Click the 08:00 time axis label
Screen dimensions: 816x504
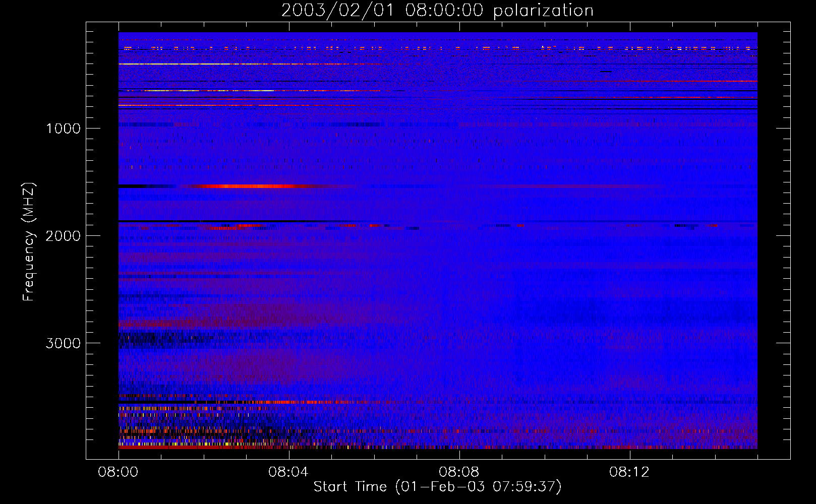[x=118, y=472]
